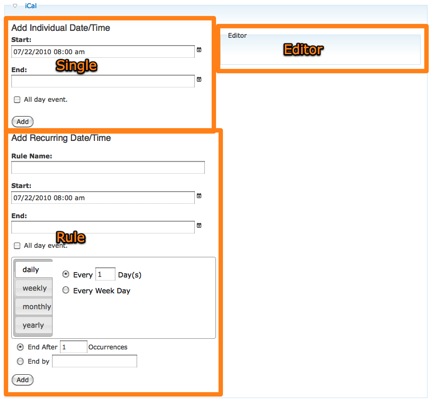The width and height of the screenshot is (433, 403).
Task: Check All day event under Recurring Date/Time
Action: pyautogui.click(x=17, y=246)
